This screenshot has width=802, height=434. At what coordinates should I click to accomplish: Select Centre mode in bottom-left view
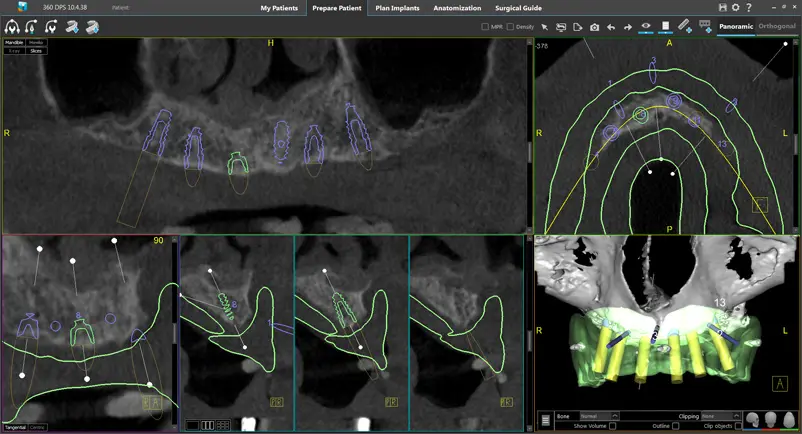(x=37, y=427)
